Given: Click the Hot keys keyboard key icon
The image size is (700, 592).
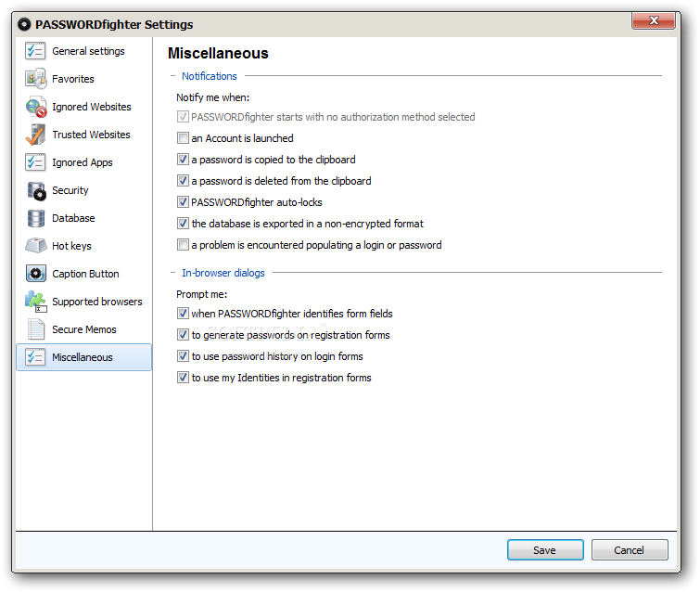Looking at the screenshot, I should point(36,246).
